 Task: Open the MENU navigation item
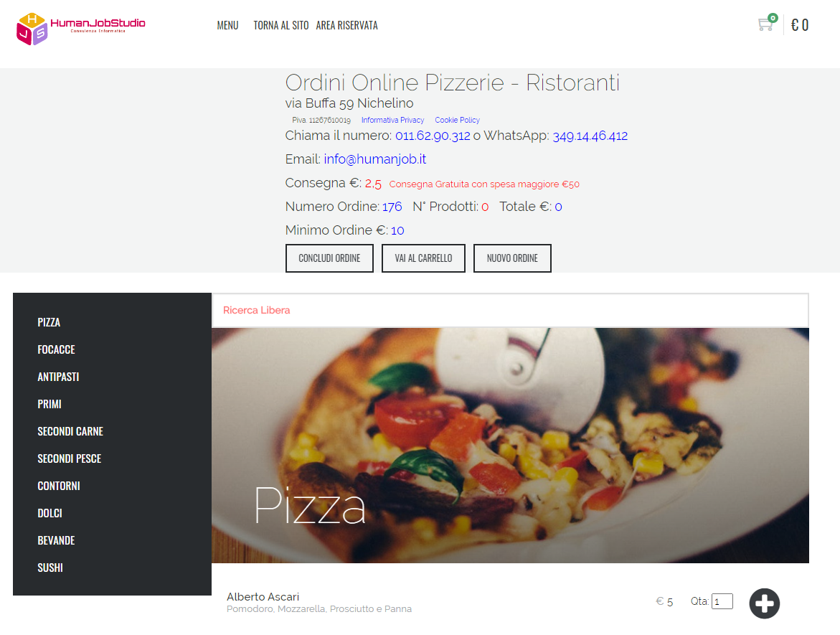(227, 25)
